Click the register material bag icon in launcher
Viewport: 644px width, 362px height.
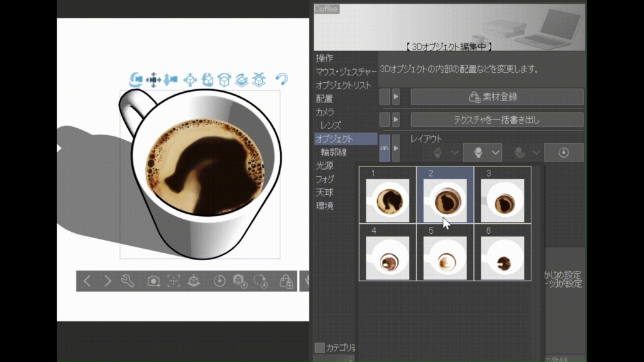coord(286,281)
